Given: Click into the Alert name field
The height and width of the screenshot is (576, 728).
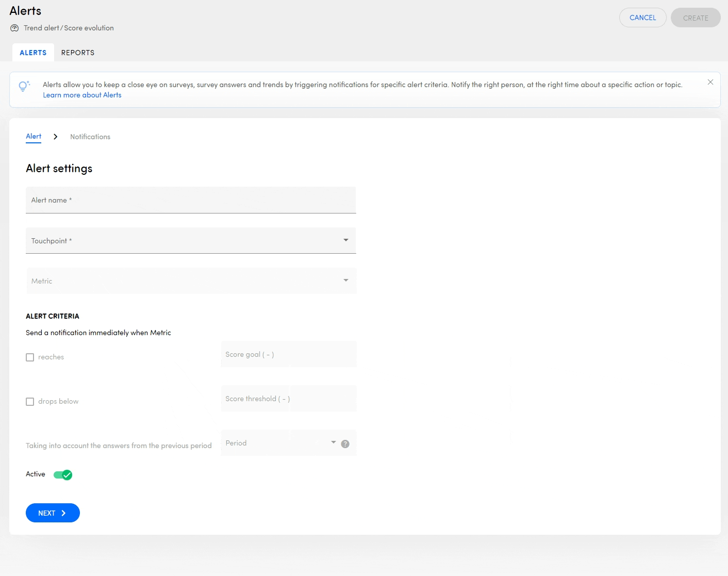Looking at the screenshot, I should pos(191,200).
